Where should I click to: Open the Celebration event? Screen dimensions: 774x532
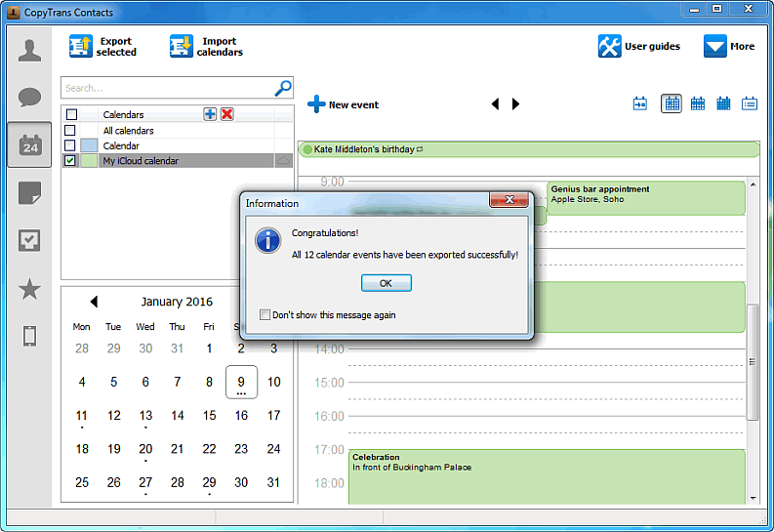[547, 476]
